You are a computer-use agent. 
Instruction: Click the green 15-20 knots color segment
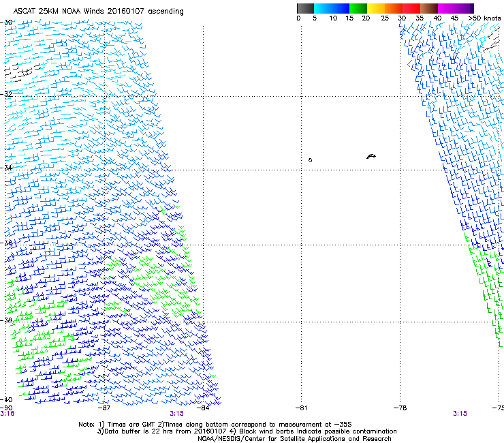click(358, 8)
